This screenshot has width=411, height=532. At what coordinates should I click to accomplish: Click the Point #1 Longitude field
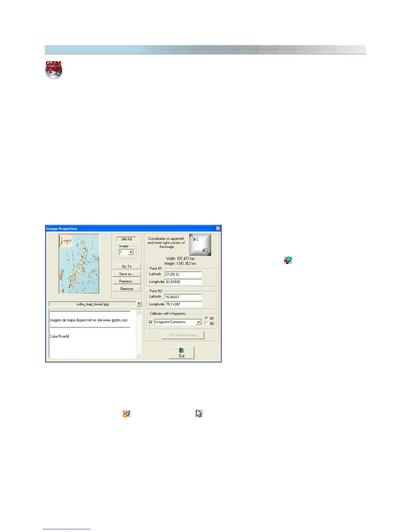183,282
